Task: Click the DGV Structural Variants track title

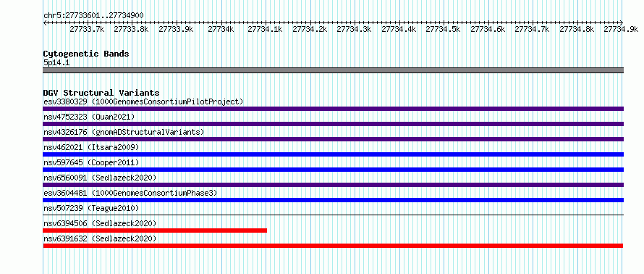Action: 101,93
